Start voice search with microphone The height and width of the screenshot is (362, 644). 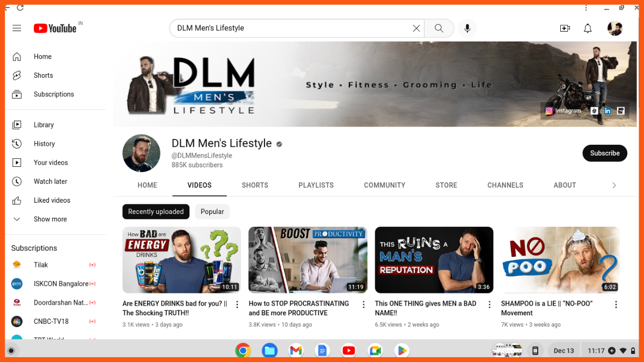point(467,28)
